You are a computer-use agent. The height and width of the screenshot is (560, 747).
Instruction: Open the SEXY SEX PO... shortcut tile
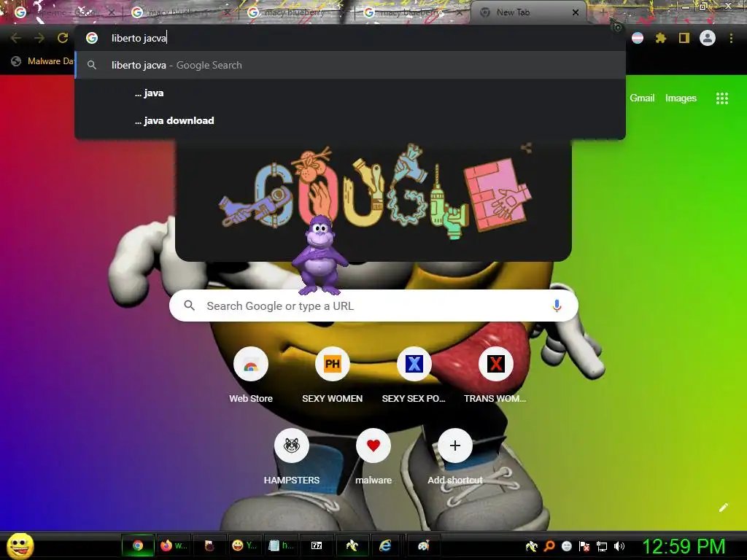pyautogui.click(x=414, y=376)
